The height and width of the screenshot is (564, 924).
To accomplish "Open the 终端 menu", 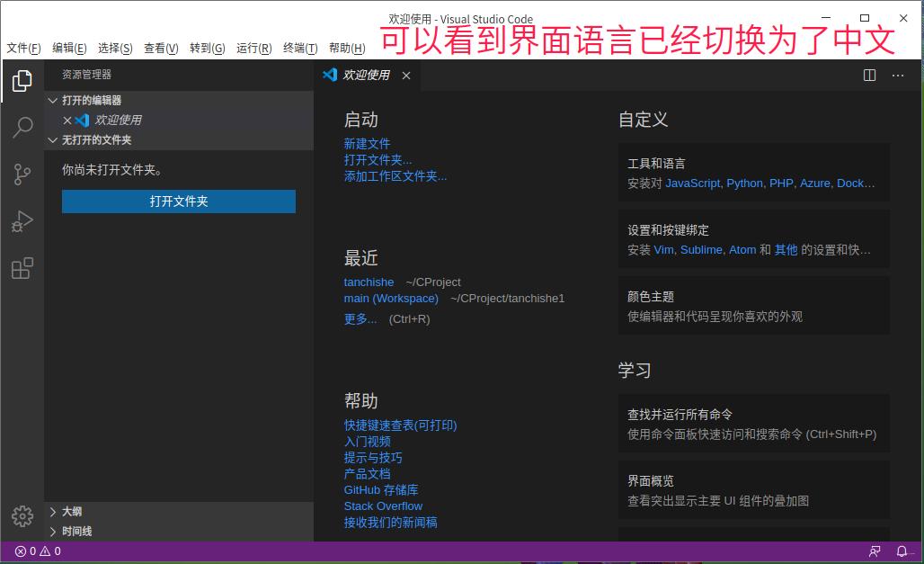I will click(x=299, y=49).
